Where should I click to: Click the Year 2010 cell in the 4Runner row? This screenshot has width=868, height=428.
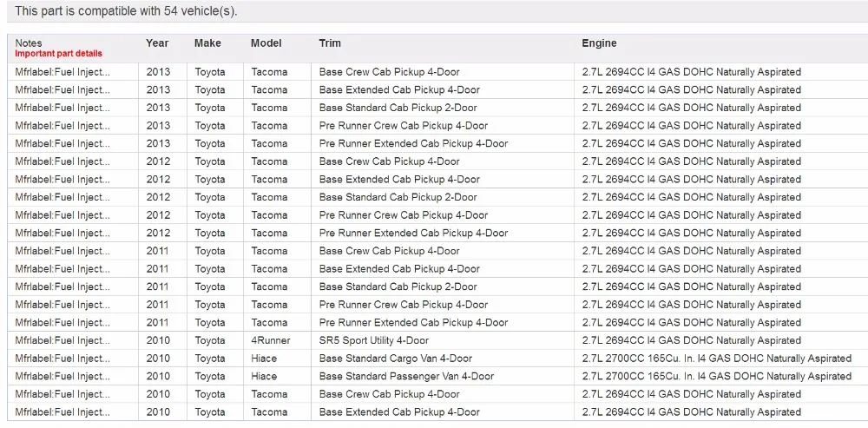click(158, 340)
